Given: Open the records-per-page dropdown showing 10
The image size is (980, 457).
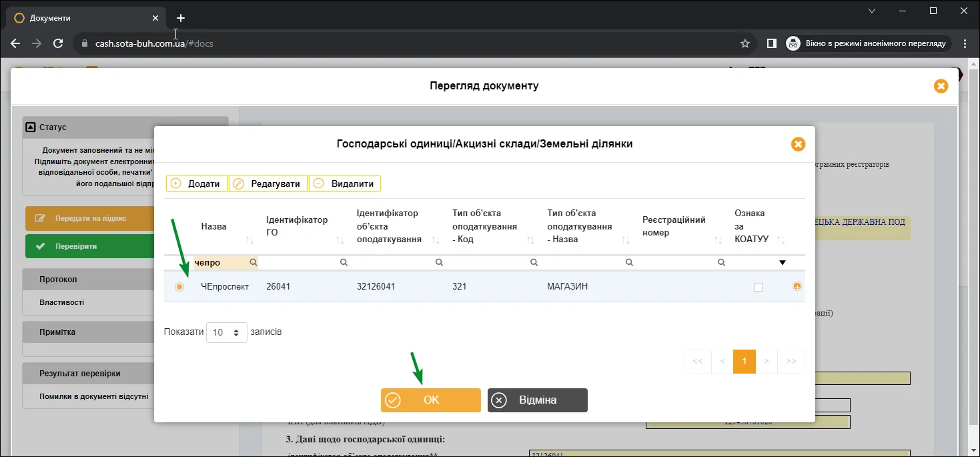Looking at the screenshot, I should (227, 332).
